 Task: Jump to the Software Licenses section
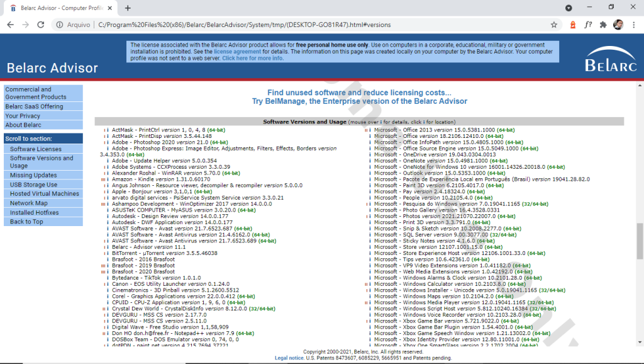(36, 149)
